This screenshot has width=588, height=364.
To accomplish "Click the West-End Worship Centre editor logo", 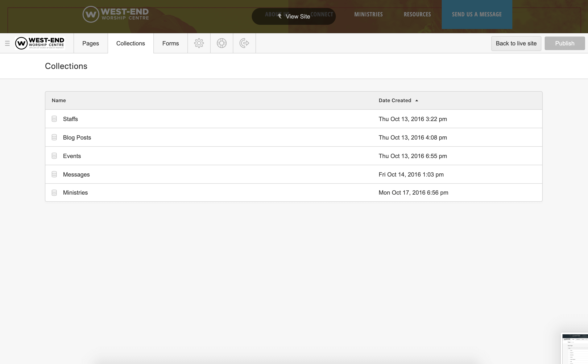I will click(40, 43).
